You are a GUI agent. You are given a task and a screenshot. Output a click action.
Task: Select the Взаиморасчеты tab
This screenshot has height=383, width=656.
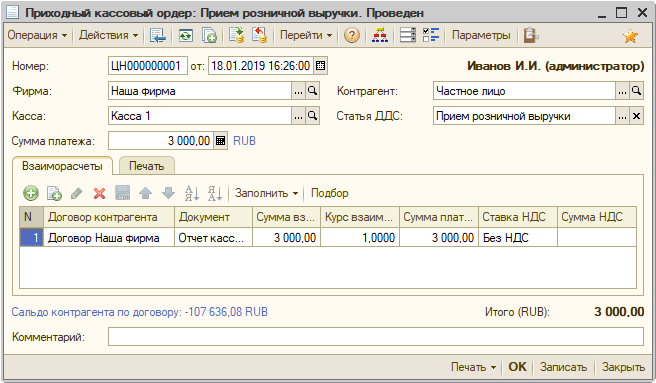coord(62,166)
